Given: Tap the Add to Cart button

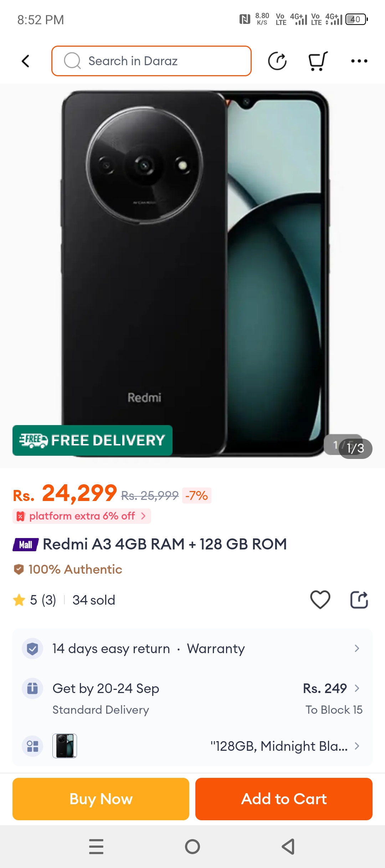Looking at the screenshot, I should click(x=284, y=799).
